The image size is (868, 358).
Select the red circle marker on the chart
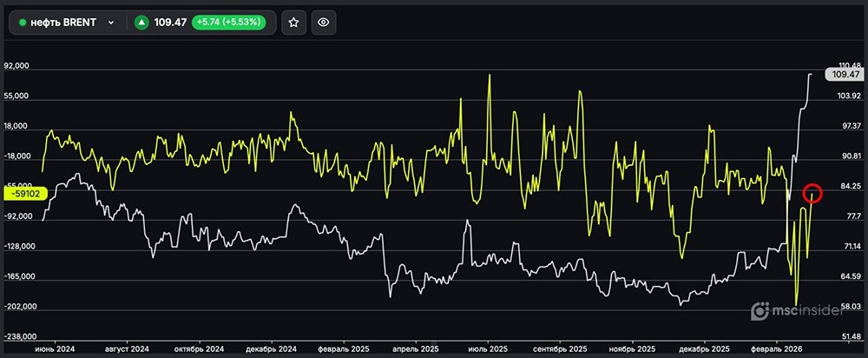[x=812, y=193]
